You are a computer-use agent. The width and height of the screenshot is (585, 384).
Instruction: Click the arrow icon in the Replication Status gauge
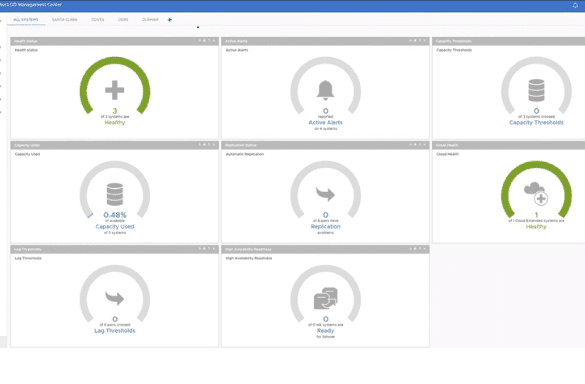325,194
